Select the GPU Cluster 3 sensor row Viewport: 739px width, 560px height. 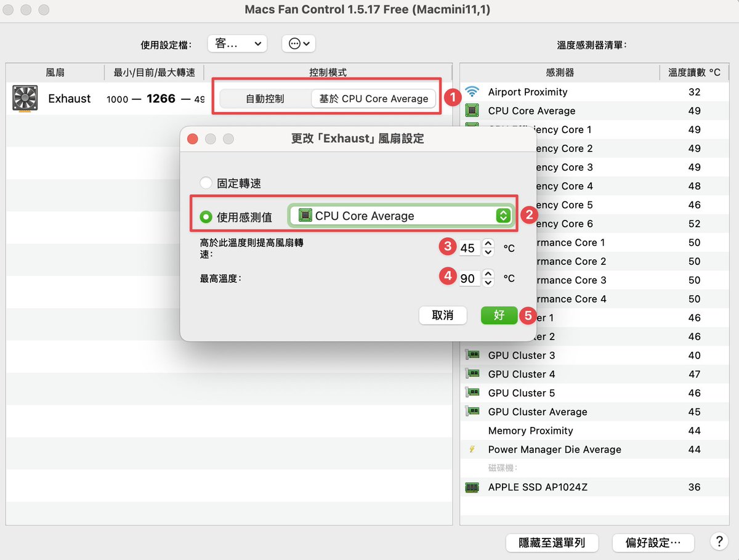pyautogui.click(x=594, y=355)
